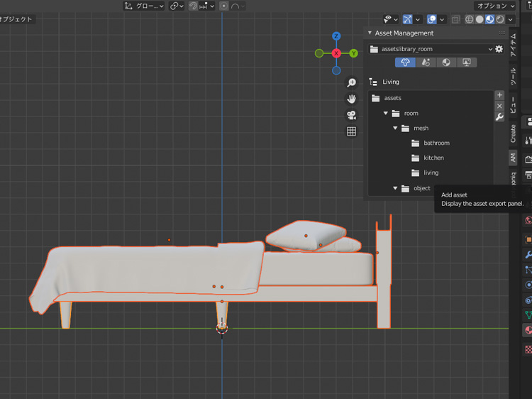Click the pan view hand icon
The width and height of the screenshot is (532, 399).
click(x=351, y=99)
